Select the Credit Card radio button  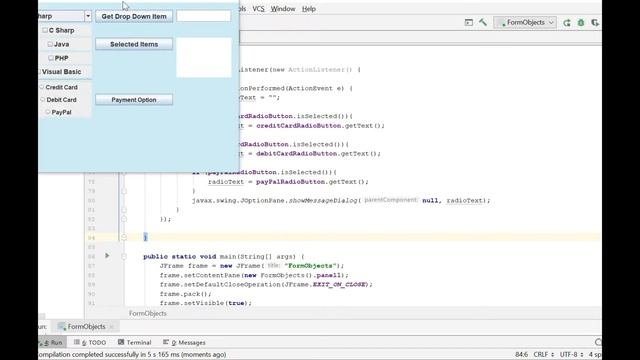point(42,87)
